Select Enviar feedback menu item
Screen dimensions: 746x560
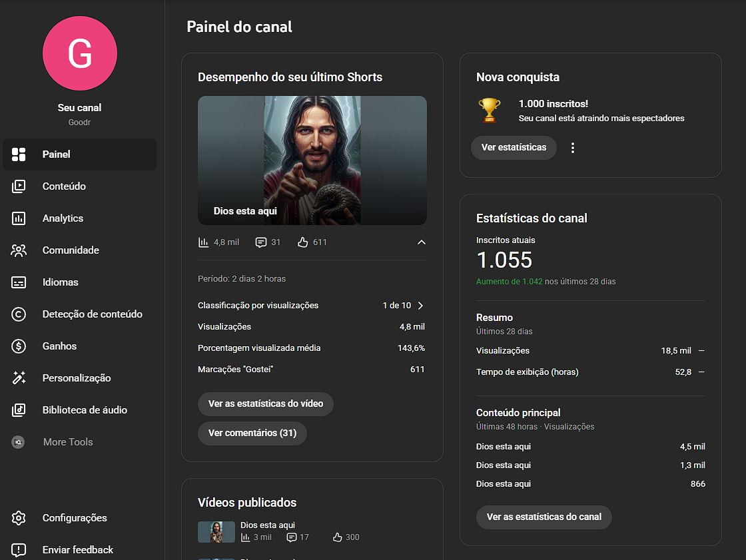click(77, 550)
